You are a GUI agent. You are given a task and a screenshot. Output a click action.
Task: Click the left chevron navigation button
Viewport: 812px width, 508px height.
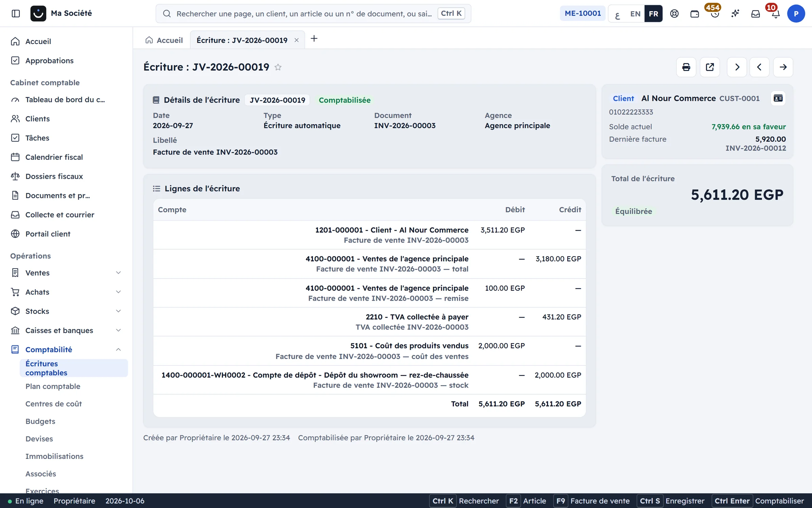[x=759, y=67]
